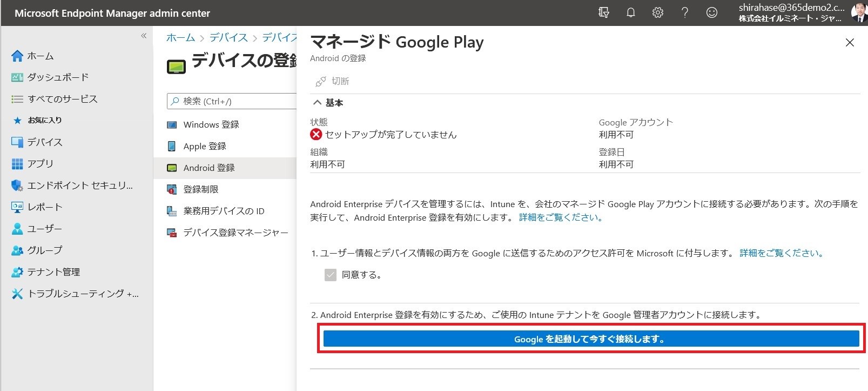Click the 業務用デバイスの ID icon
Image resolution: width=868 pixels, height=391 pixels.
[172, 211]
